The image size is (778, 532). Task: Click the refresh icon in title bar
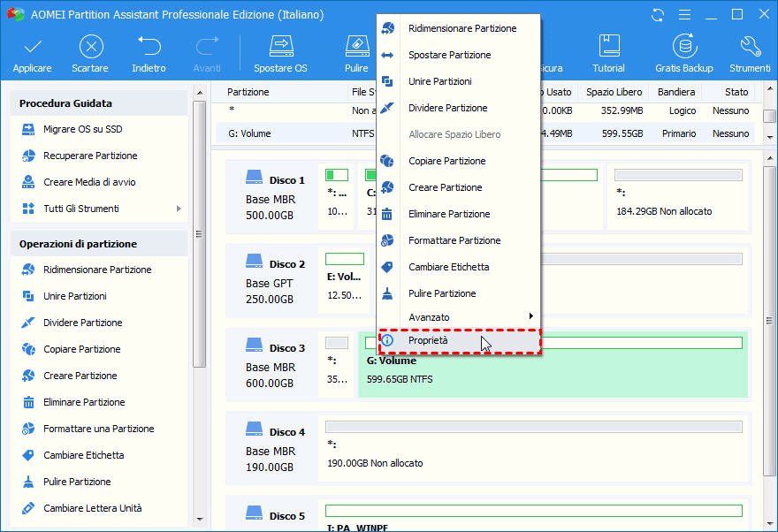pyautogui.click(x=658, y=15)
